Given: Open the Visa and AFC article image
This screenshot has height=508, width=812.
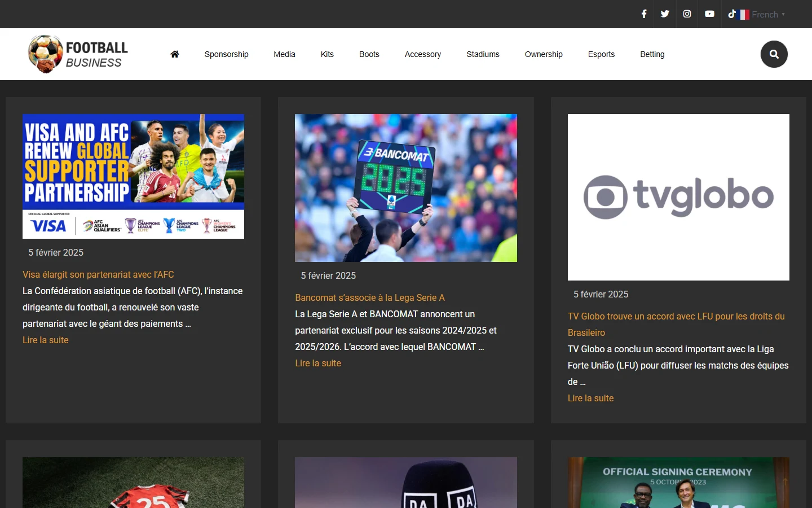Looking at the screenshot, I should click(x=134, y=177).
